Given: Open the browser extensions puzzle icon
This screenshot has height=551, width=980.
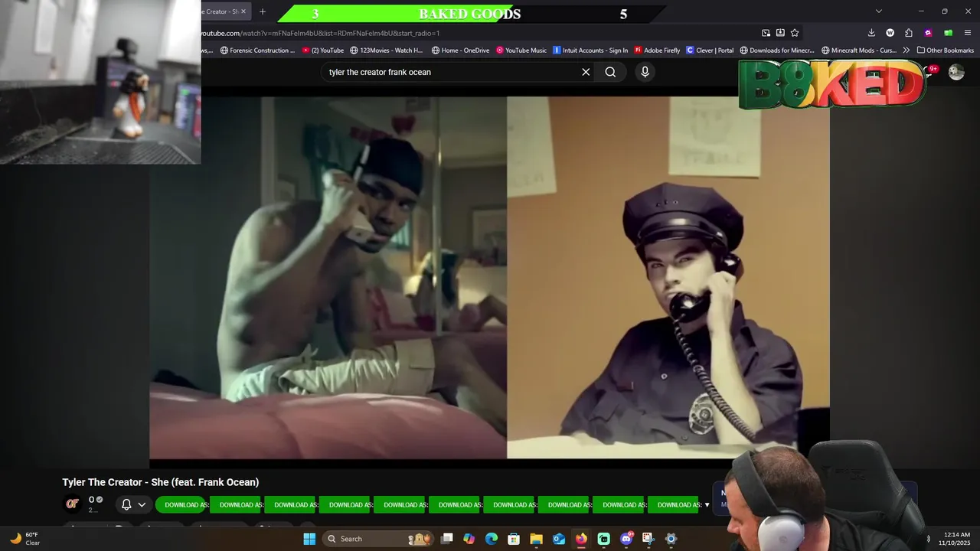Looking at the screenshot, I should (909, 33).
